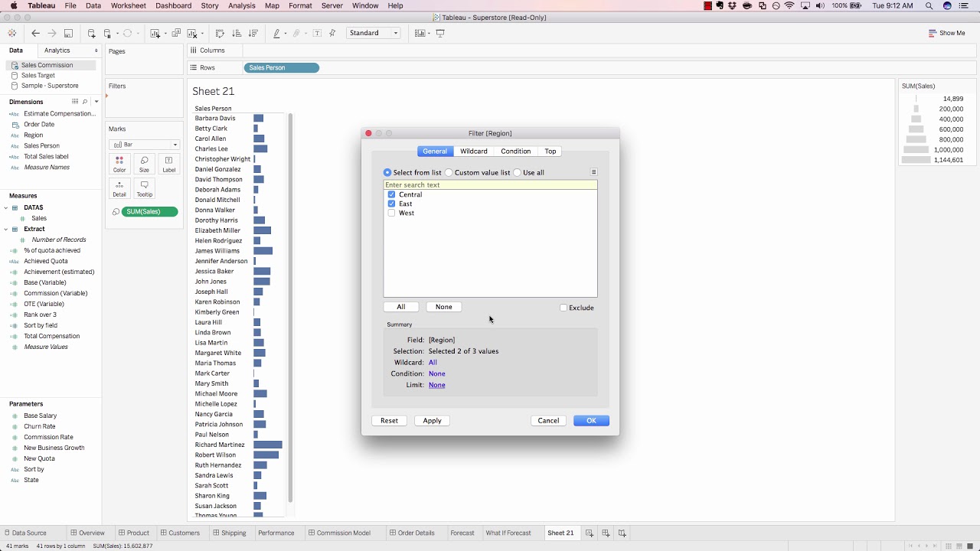
Task: Select the 'Use all' radio button
Action: (x=518, y=173)
